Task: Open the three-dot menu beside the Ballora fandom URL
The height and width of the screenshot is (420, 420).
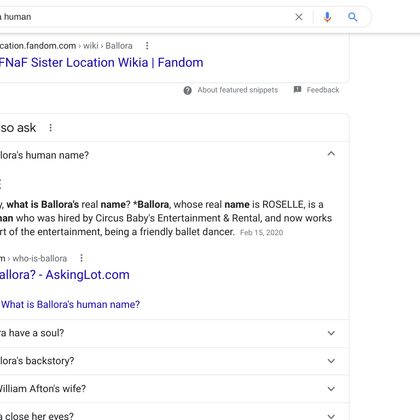Action: (x=147, y=46)
